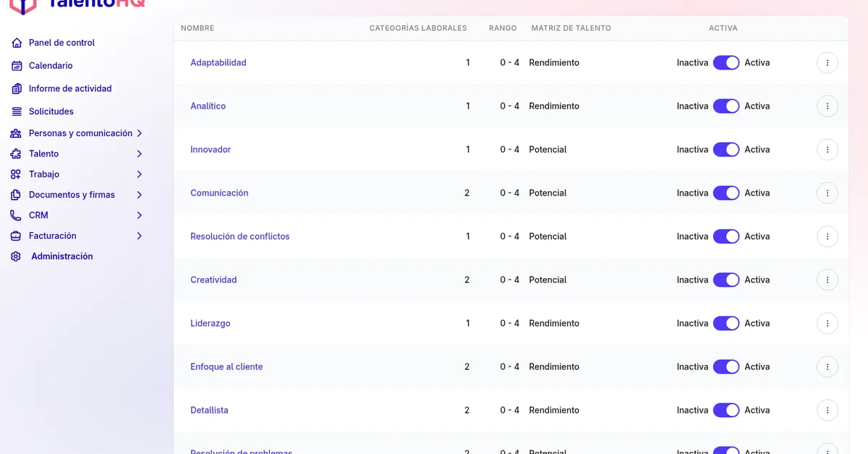Click the Informe de actividad document icon
Image resolution: width=868 pixels, height=454 pixels.
[x=17, y=88]
